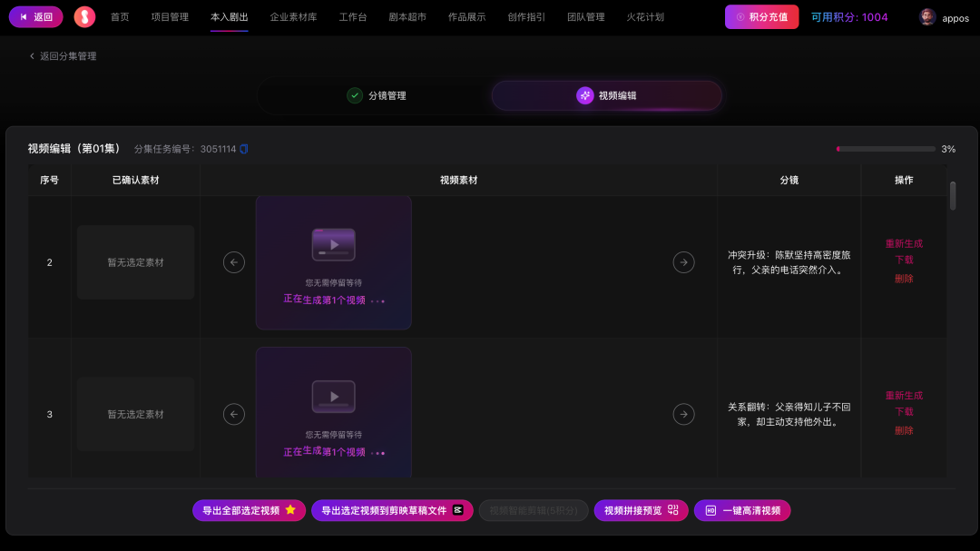Click the purple 返回 button at top left

click(35, 17)
